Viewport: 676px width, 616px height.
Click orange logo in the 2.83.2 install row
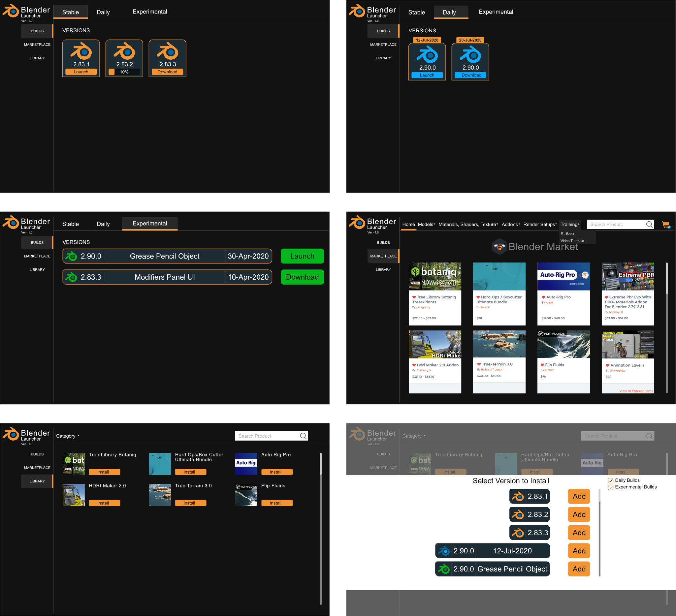518,514
